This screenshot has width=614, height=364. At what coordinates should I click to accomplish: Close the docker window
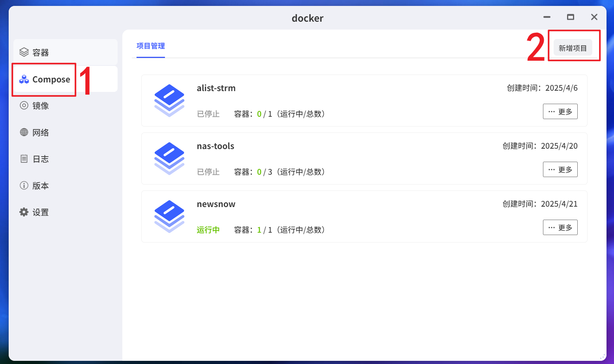594,17
